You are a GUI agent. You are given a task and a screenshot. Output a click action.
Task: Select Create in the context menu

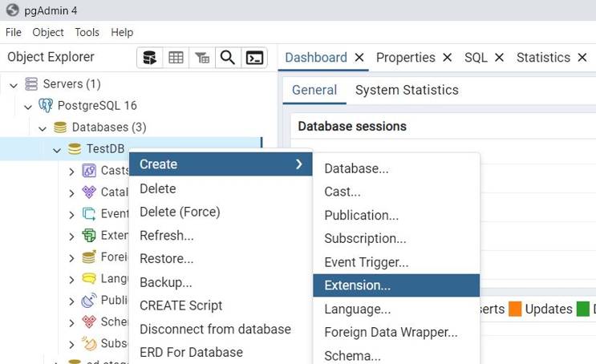(x=221, y=164)
